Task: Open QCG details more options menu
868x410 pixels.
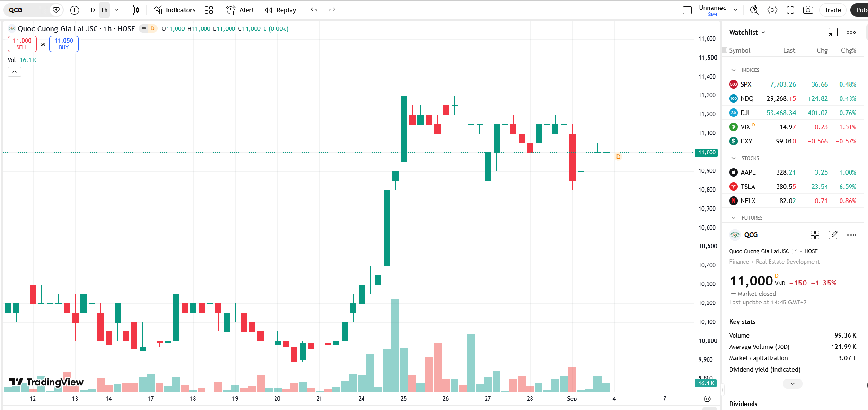Action: click(851, 235)
